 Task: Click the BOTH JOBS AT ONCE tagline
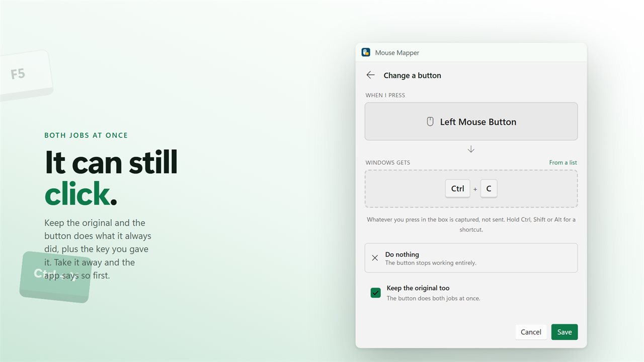point(86,135)
